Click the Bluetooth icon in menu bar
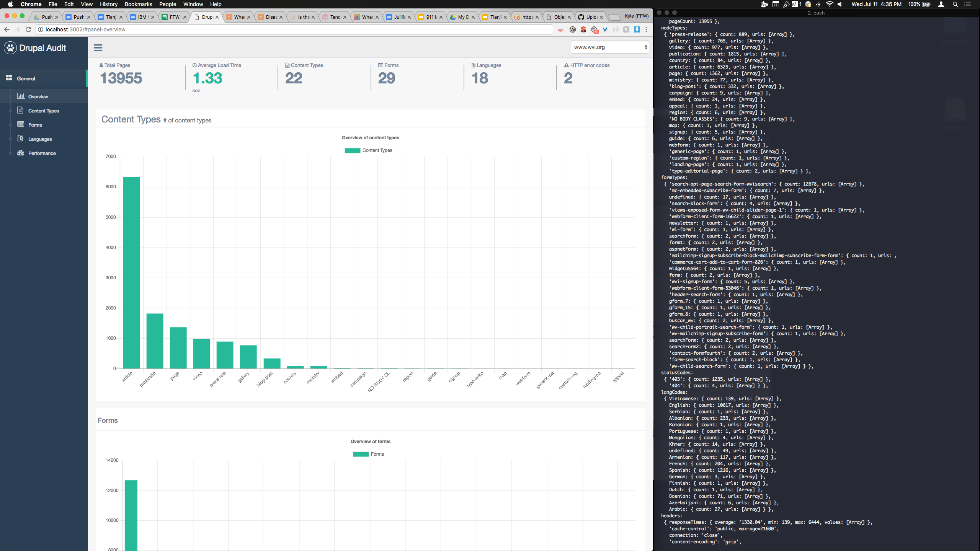 [818, 4]
